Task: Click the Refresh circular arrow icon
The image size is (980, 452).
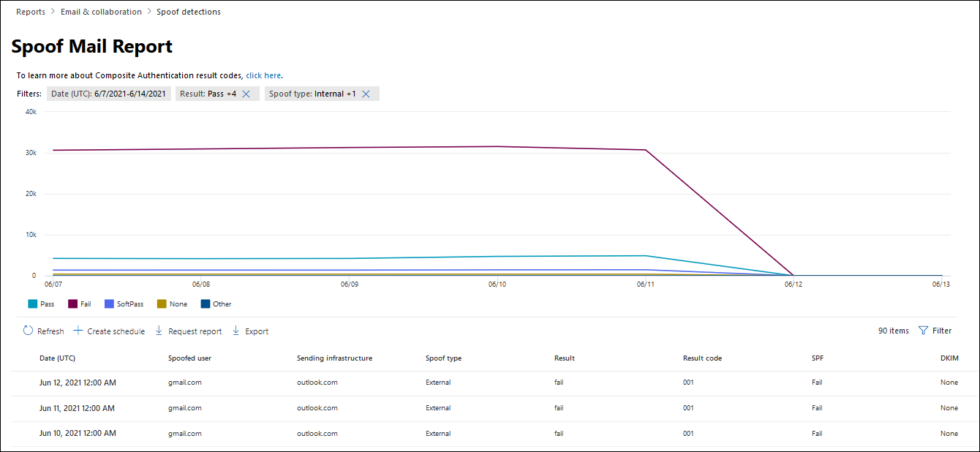Action: click(28, 331)
